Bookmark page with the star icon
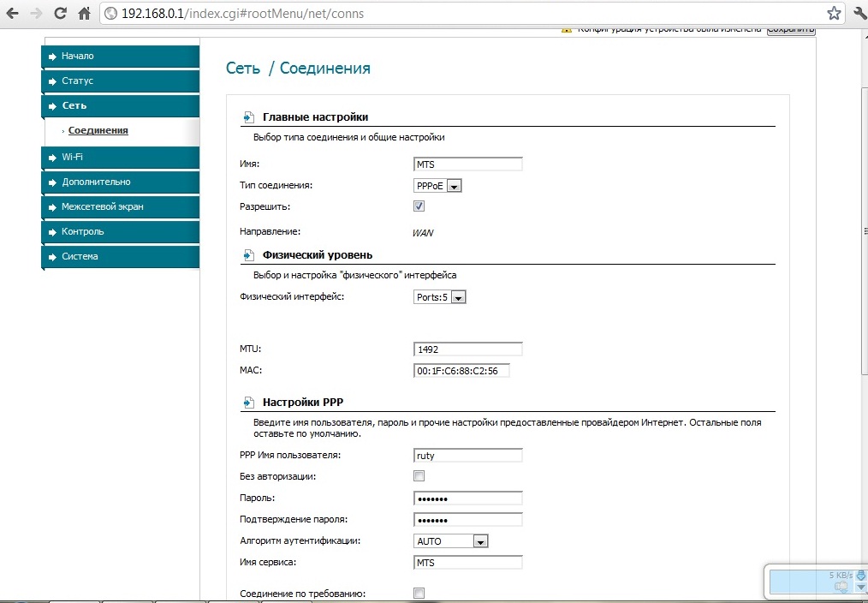Image resolution: width=868 pixels, height=603 pixels. point(834,14)
